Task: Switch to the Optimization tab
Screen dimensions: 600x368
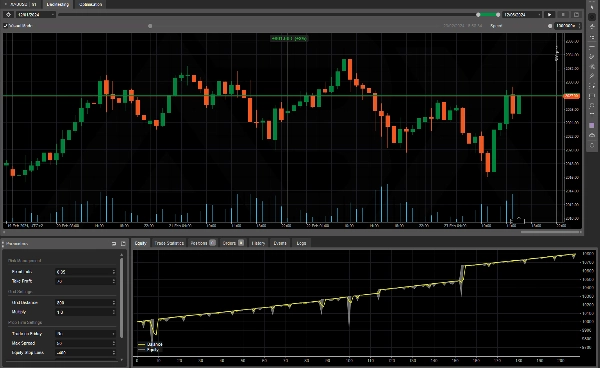Action: point(90,4)
